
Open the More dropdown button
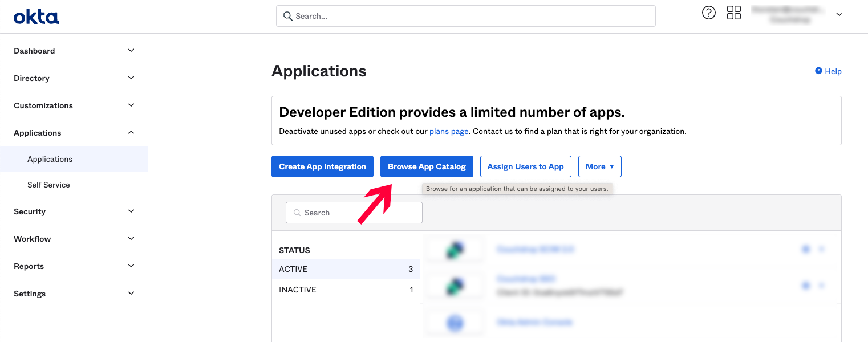(x=599, y=166)
